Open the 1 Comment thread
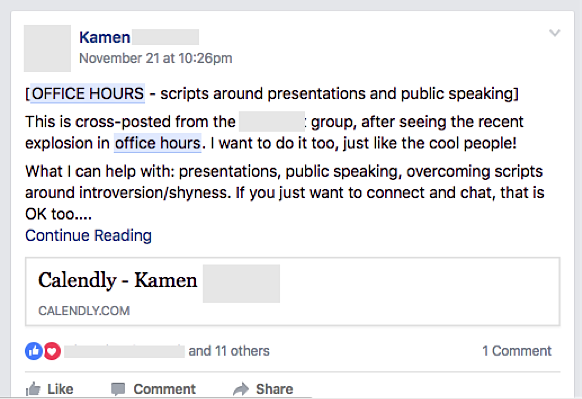This screenshot has height=399, width=582. click(x=517, y=351)
